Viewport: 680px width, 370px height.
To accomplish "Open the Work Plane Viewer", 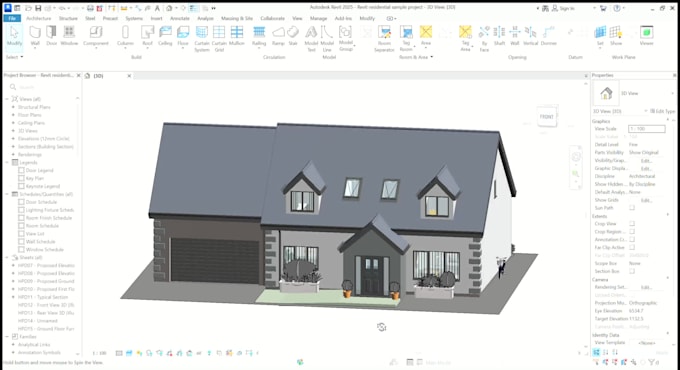I will pyautogui.click(x=647, y=36).
